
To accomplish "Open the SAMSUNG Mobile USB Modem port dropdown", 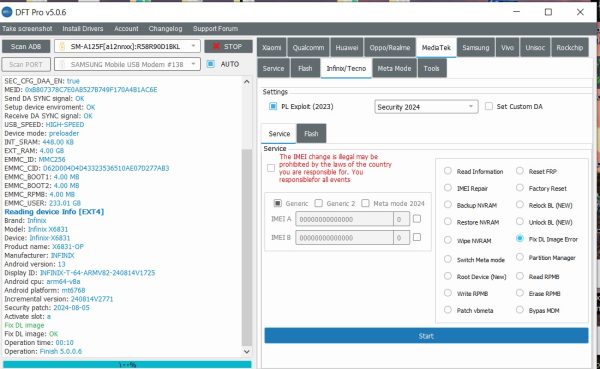I will (127, 64).
